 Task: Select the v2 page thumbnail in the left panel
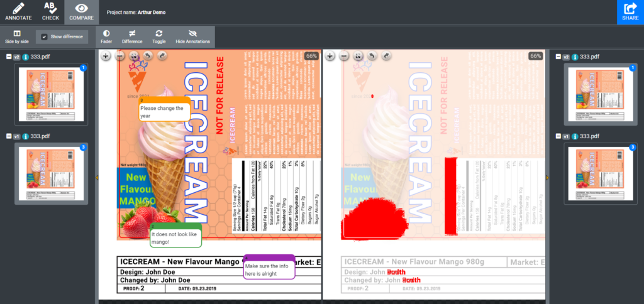click(x=52, y=94)
